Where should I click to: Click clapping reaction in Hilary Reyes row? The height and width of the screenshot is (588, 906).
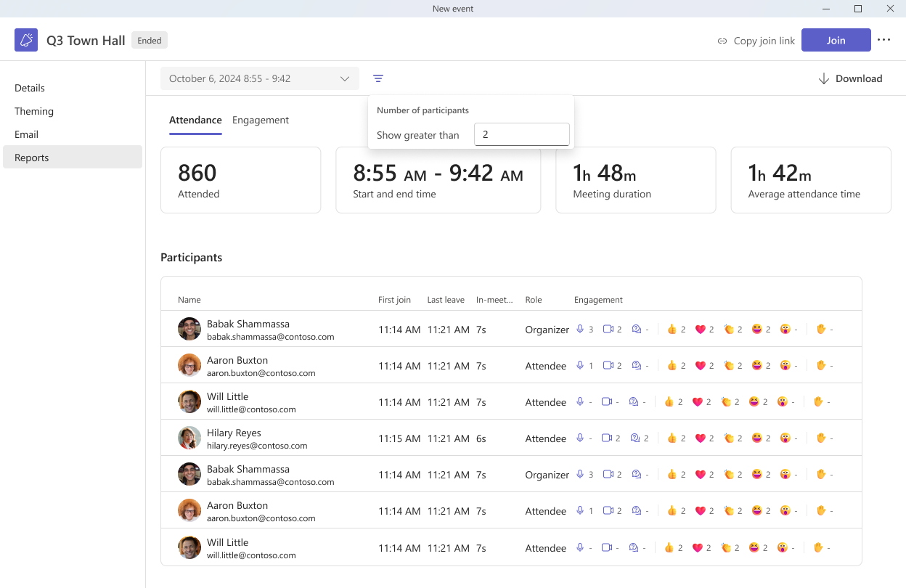[729, 438]
